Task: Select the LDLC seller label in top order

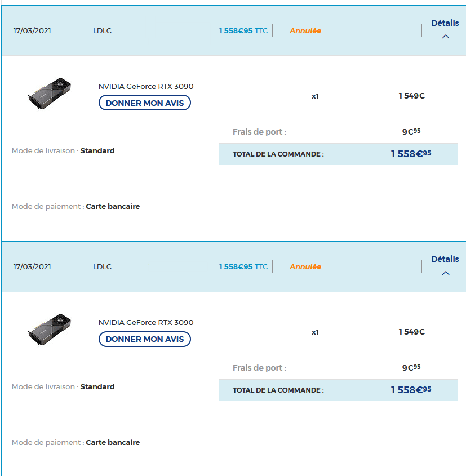Action: click(102, 31)
